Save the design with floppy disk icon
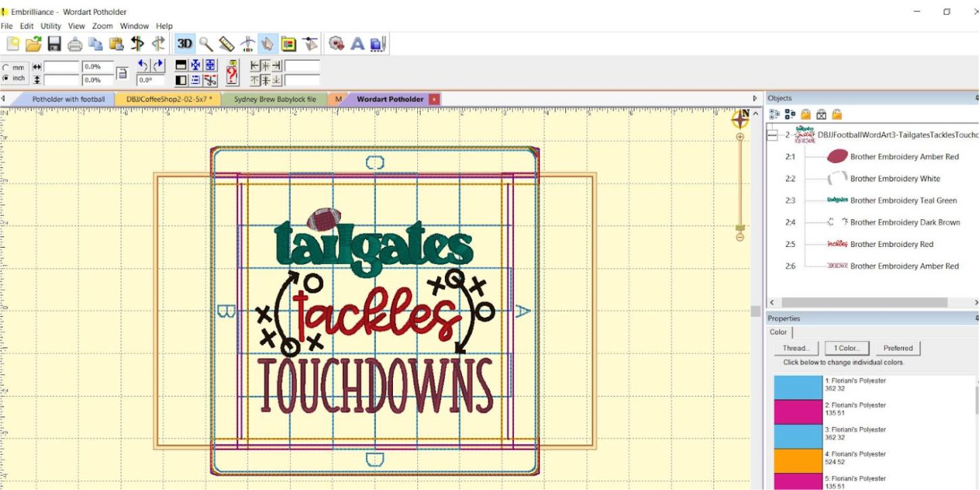 (x=54, y=44)
